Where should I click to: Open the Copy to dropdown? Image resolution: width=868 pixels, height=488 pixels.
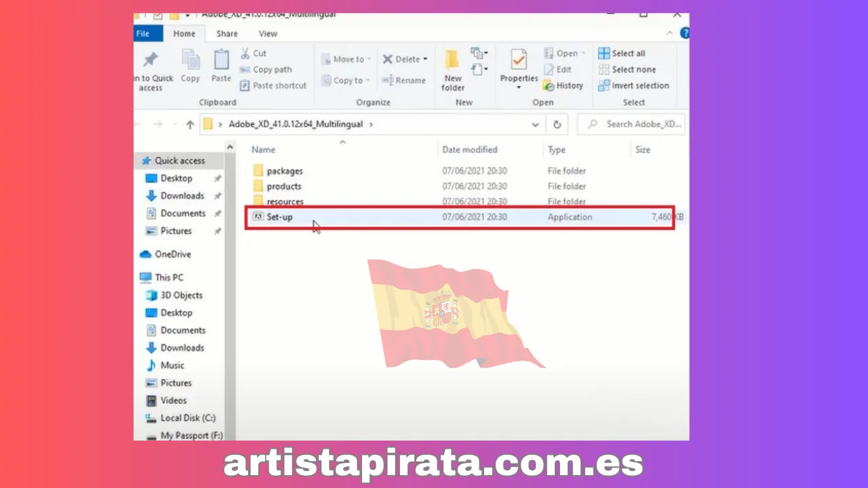[x=345, y=80]
